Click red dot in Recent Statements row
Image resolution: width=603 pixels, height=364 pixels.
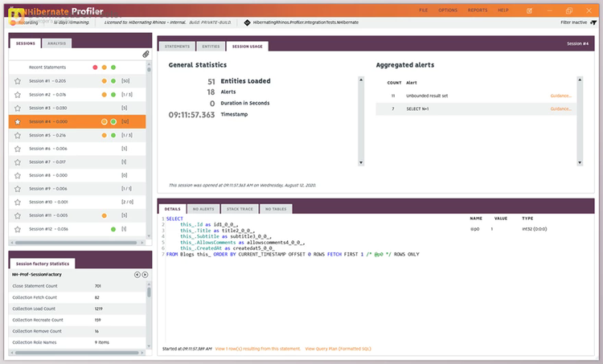95,67
